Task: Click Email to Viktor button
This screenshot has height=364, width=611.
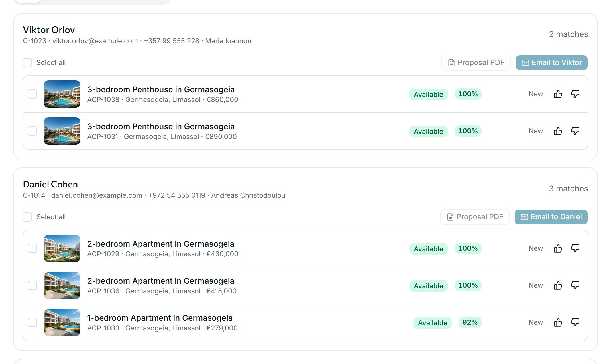Action: pos(551,63)
